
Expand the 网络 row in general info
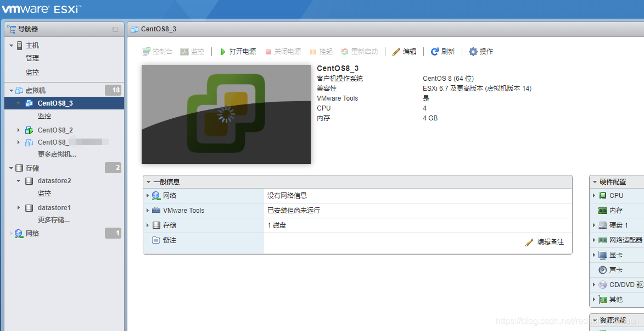(x=148, y=196)
